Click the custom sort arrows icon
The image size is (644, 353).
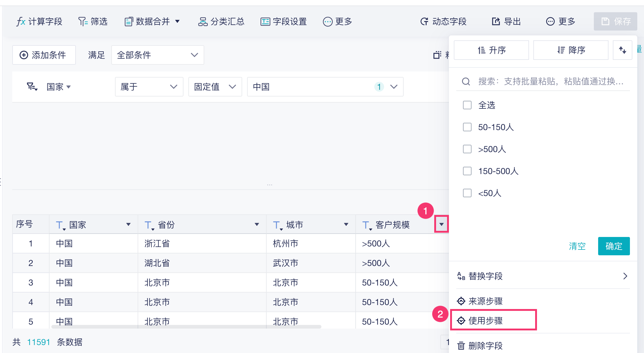point(622,50)
